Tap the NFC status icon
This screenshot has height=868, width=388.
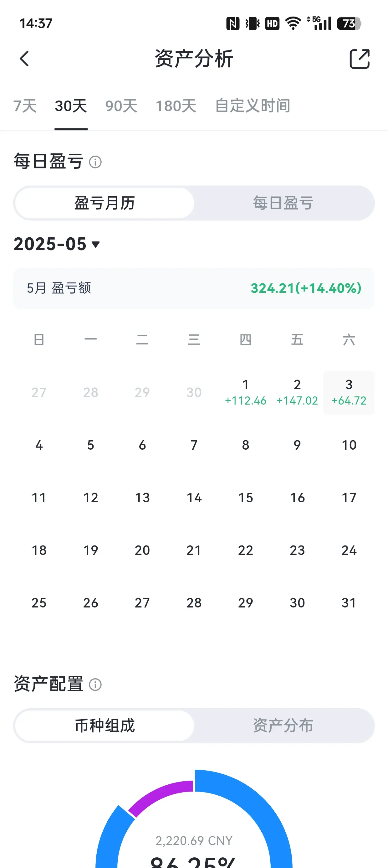pyautogui.click(x=233, y=23)
